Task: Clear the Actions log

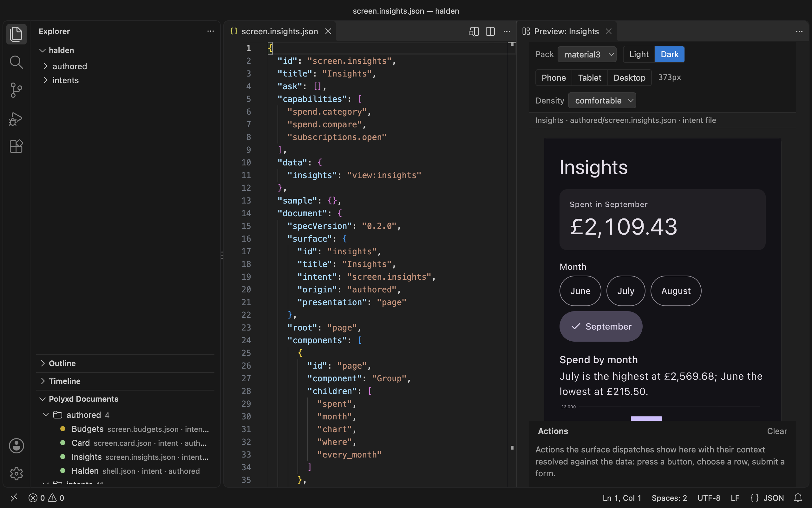Action: [x=777, y=431]
